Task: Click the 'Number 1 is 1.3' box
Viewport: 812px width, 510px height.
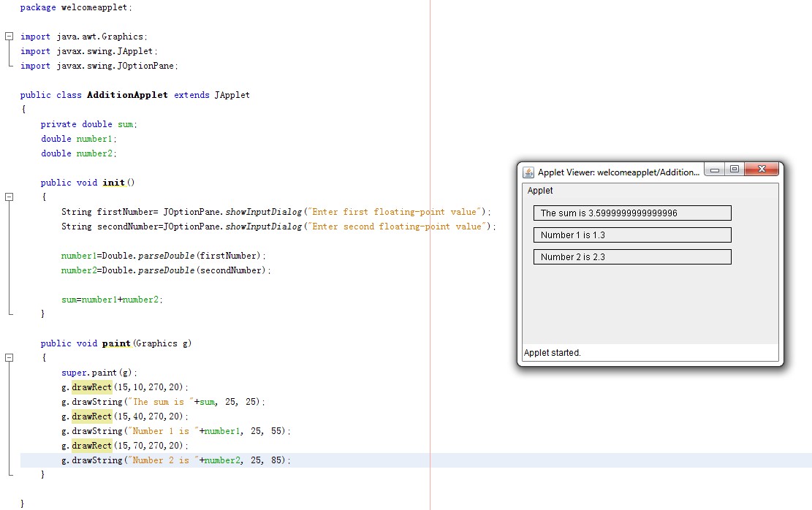Action: click(x=632, y=235)
